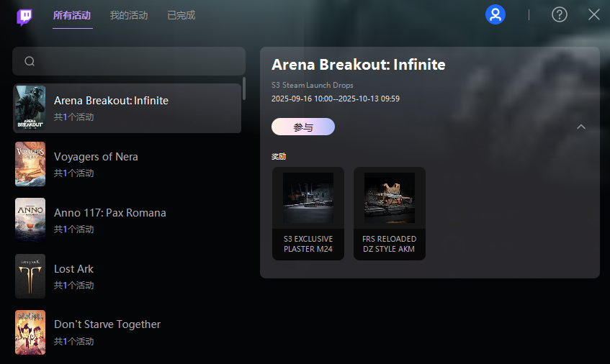
Task: Select the Voyagers of Nera cover icon
Action: click(30, 164)
